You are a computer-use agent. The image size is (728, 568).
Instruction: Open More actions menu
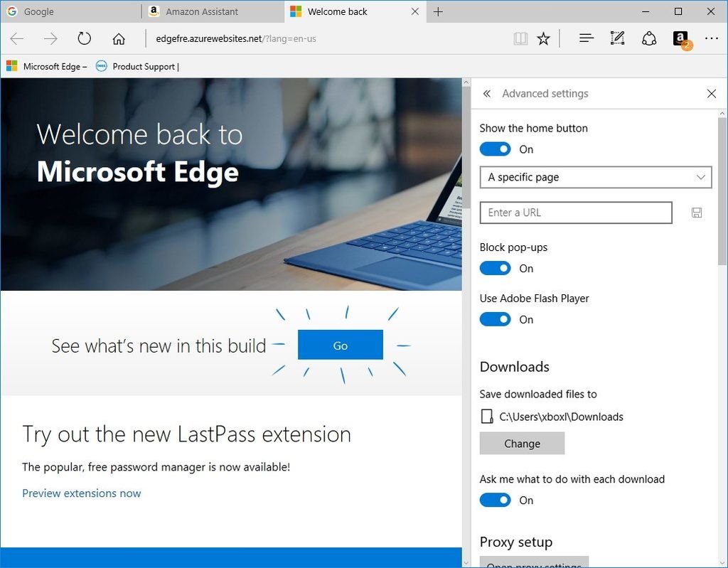pos(711,38)
